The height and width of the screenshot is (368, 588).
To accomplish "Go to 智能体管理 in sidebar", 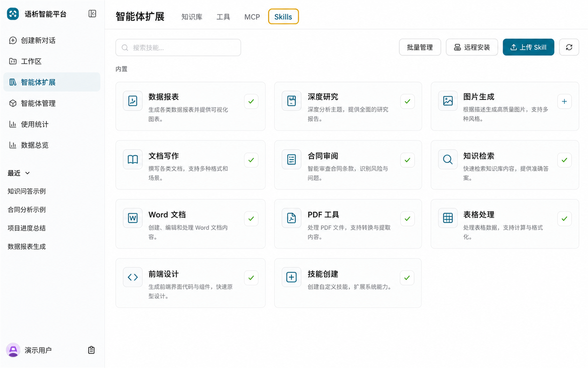I will 52,103.
